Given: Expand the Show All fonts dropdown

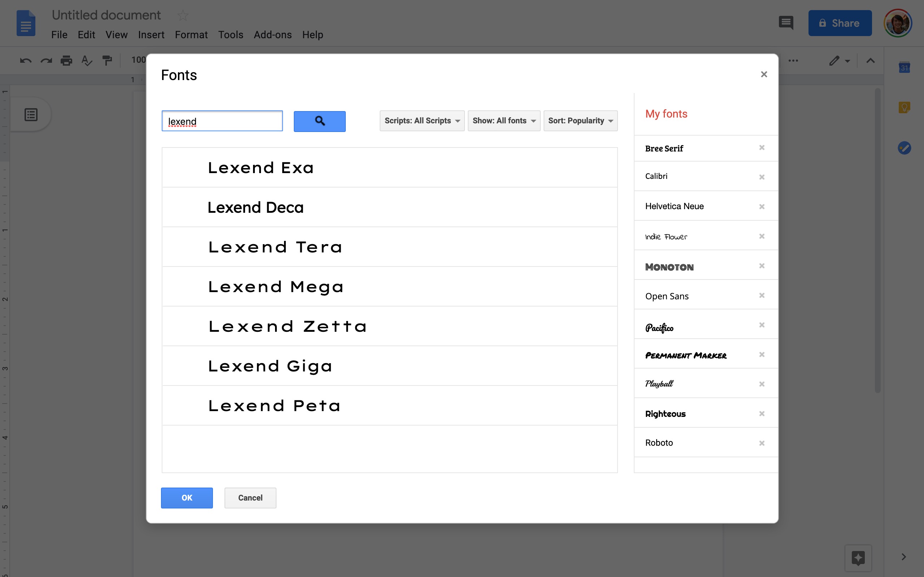Looking at the screenshot, I should [504, 120].
